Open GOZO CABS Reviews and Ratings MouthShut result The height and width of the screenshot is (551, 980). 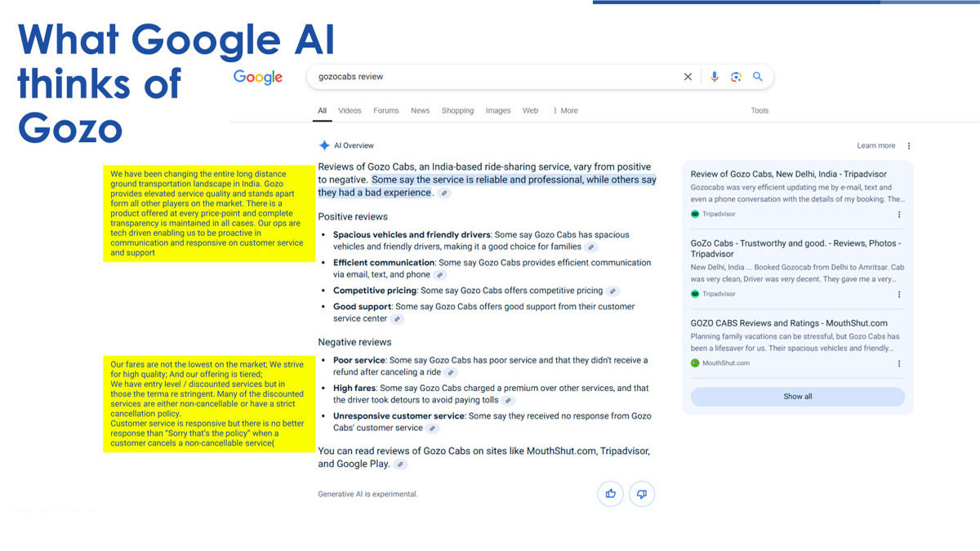788,323
